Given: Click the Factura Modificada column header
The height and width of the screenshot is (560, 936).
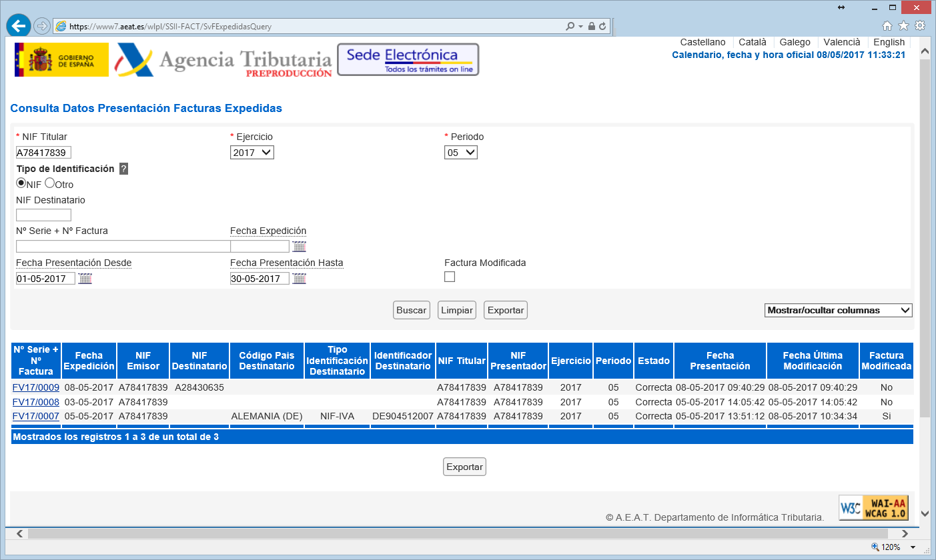Looking at the screenshot, I should [886, 361].
